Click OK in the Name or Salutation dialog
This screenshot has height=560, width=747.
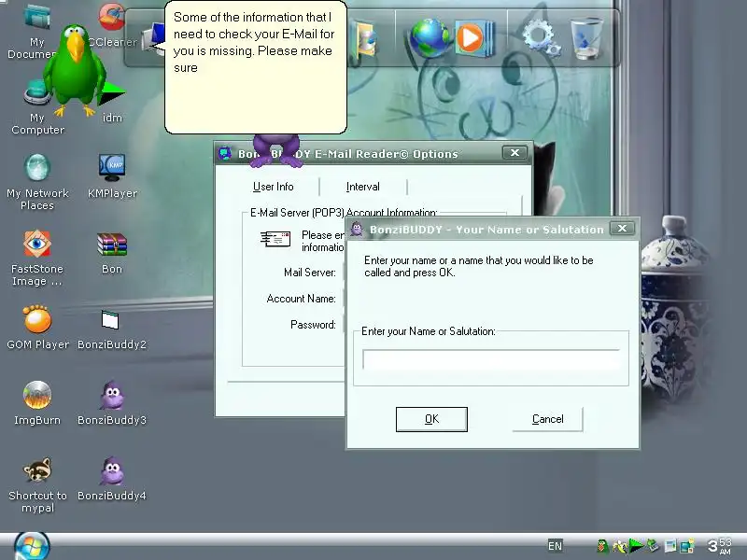click(x=431, y=419)
